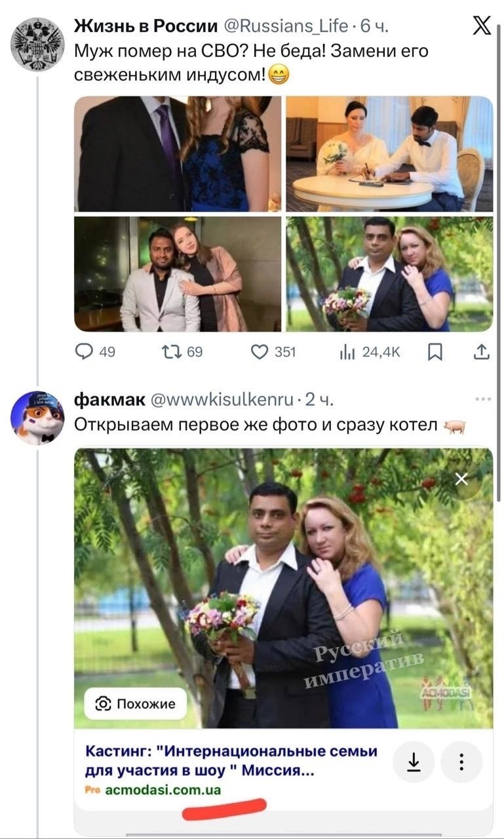Close the image preview overlay
The height and width of the screenshot is (839, 504).
coord(461,479)
